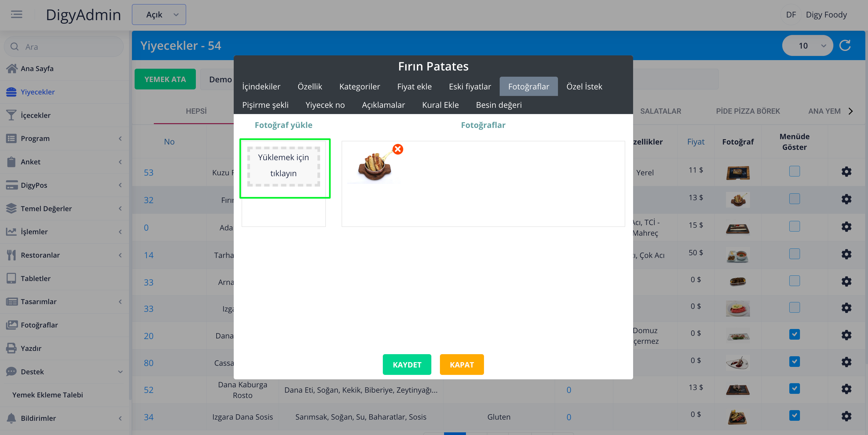The width and height of the screenshot is (868, 435).
Task: Uncheck Menüde Göster for Izgara Dana Sosis
Action: (x=794, y=415)
